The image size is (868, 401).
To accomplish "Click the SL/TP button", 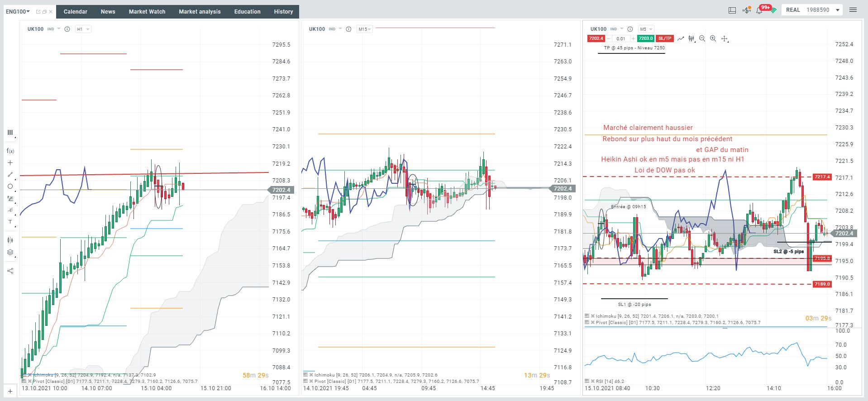I will [x=665, y=38].
